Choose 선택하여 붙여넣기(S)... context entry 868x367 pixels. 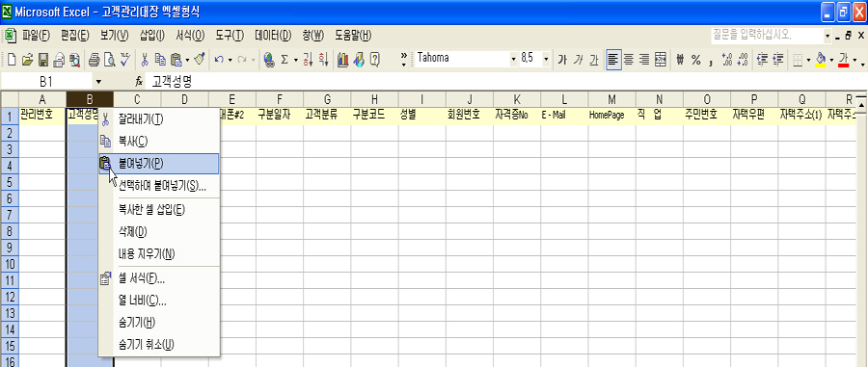point(159,186)
